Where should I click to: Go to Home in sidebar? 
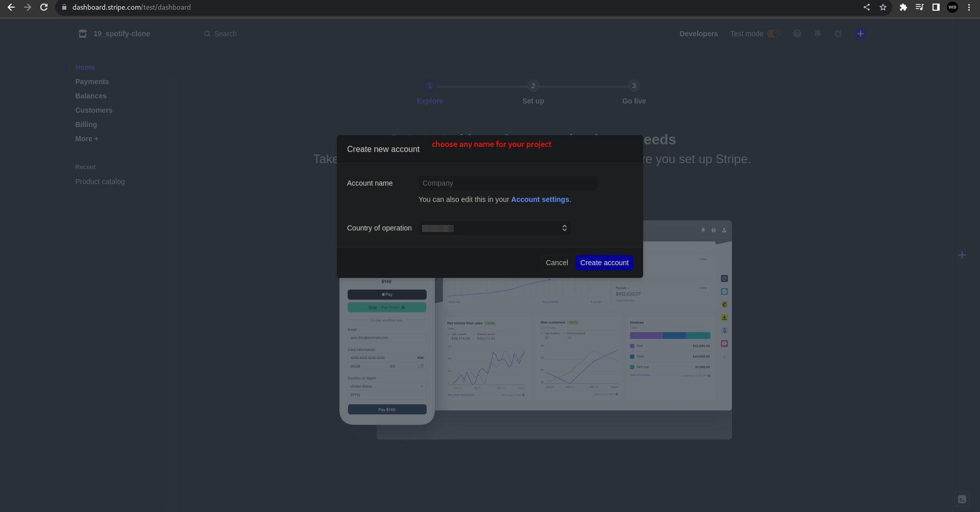[x=85, y=67]
